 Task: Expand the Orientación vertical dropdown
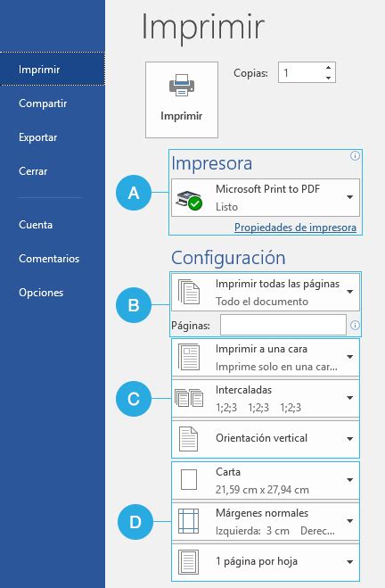click(266, 439)
